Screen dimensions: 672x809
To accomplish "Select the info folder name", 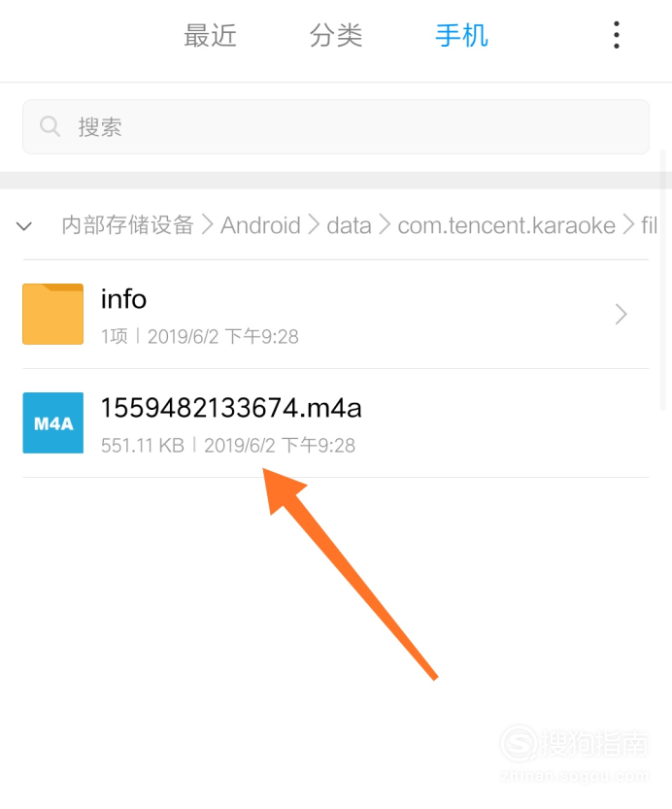I will click(123, 299).
